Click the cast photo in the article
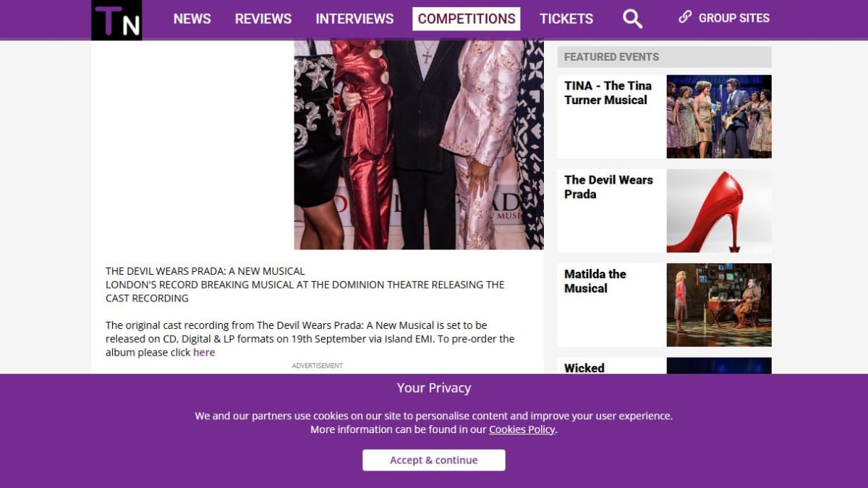The image size is (868, 488). pyautogui.click(x=419, y=145)
